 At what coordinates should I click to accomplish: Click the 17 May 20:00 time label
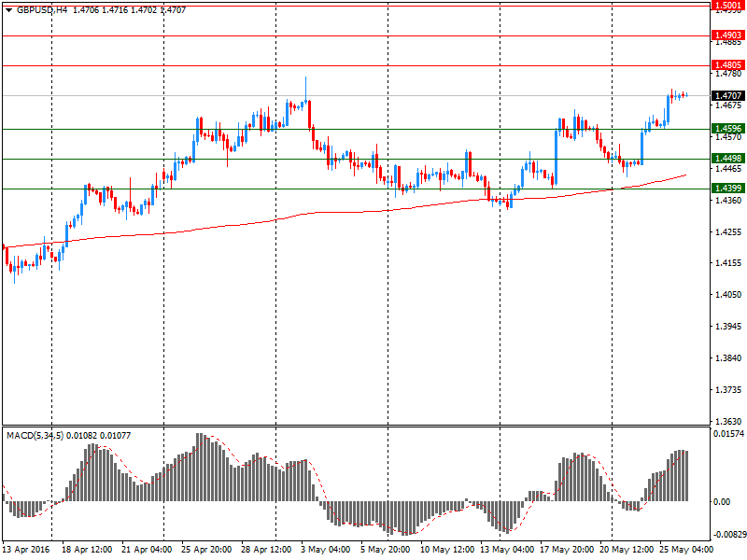[567, 550]
